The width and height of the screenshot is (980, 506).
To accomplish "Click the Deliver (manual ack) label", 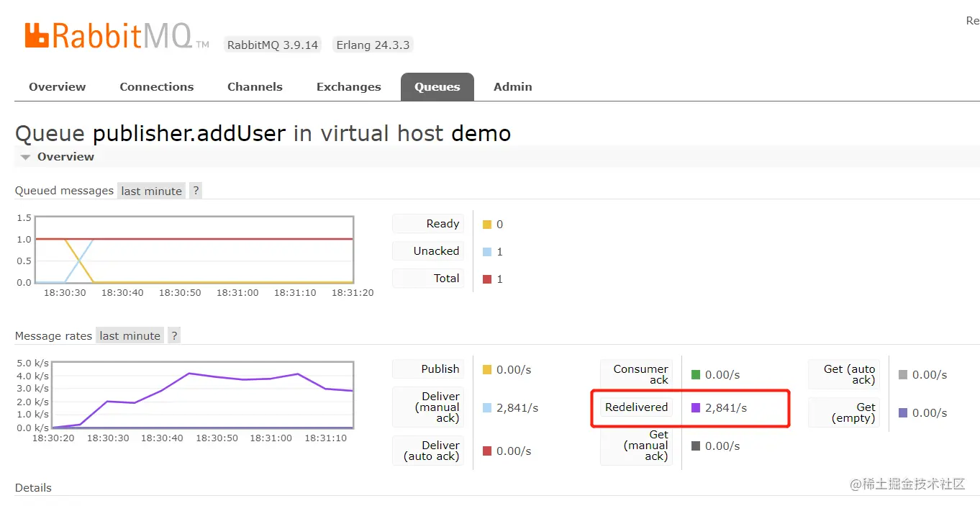I will (x=428, y=407).
